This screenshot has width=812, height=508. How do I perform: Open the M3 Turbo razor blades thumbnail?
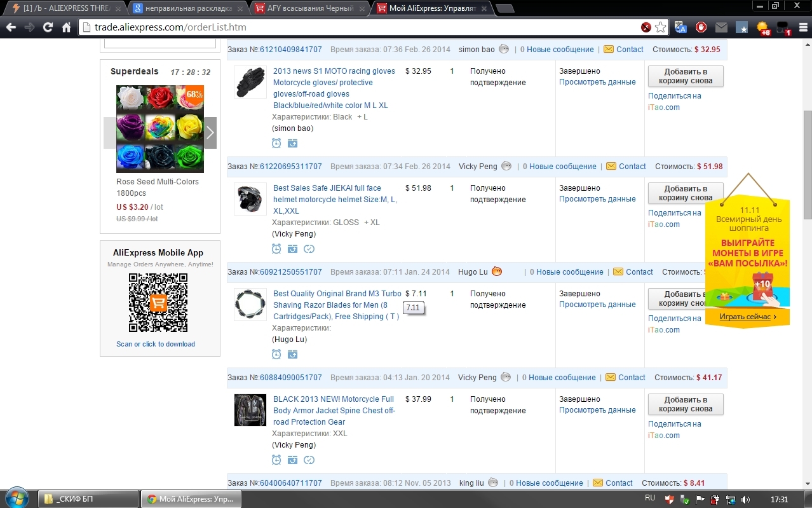(250, 305)
